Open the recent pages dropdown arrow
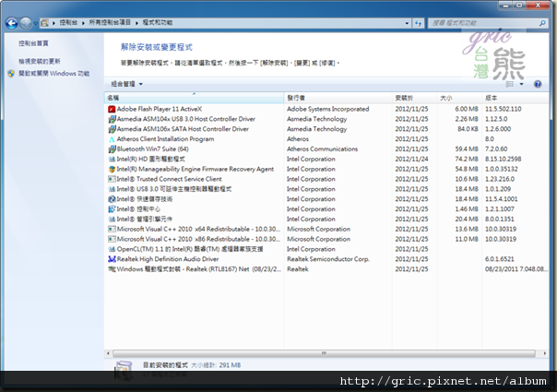 click(36, 24)
